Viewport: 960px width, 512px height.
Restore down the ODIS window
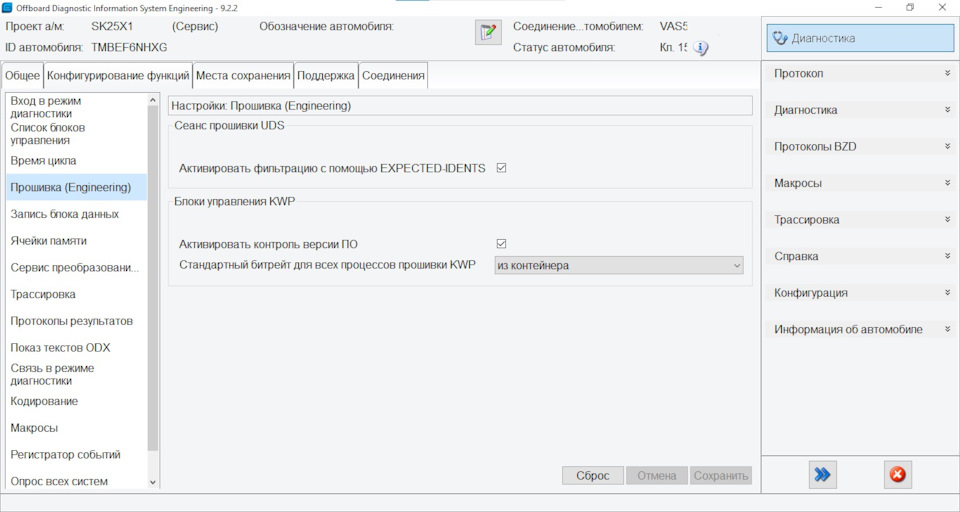910,8
